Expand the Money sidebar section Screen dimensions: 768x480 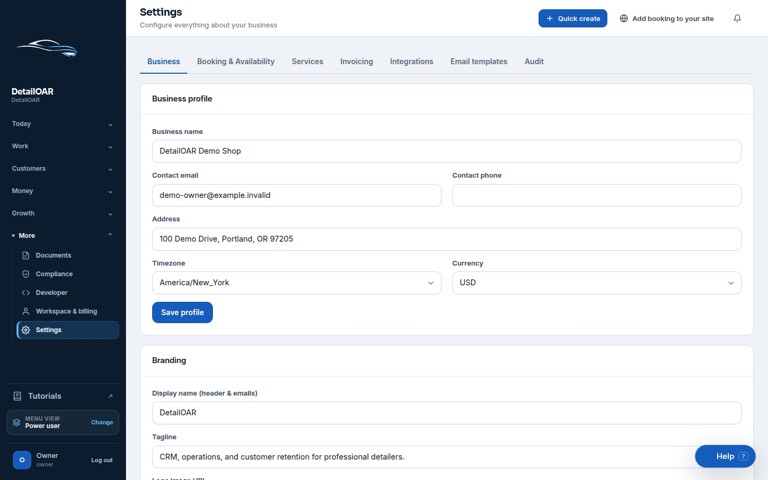(x=62, y=191)
